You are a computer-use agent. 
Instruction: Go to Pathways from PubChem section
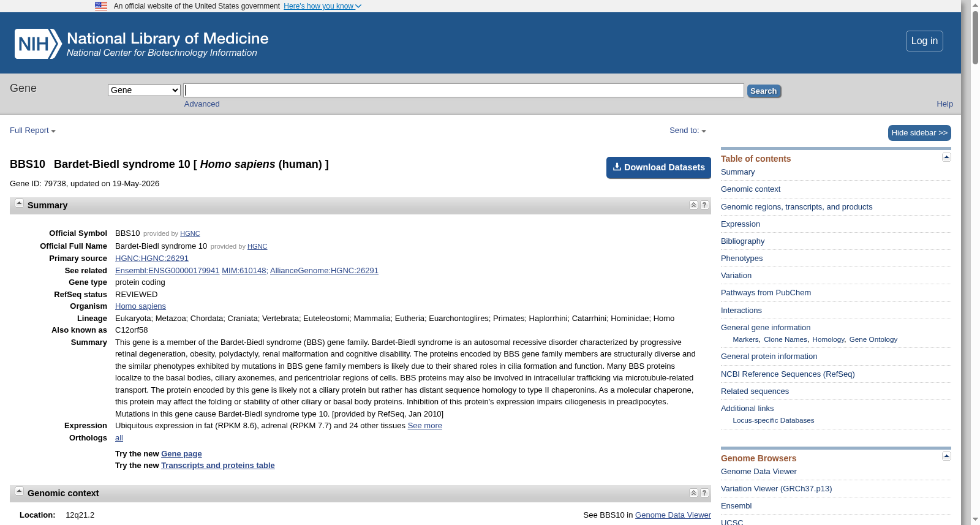click(x=766, y=293)
